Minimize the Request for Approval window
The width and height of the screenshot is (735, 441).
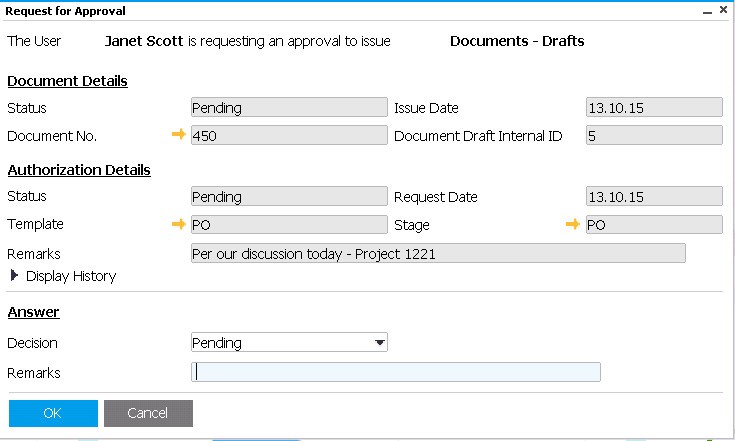[707, 11]
